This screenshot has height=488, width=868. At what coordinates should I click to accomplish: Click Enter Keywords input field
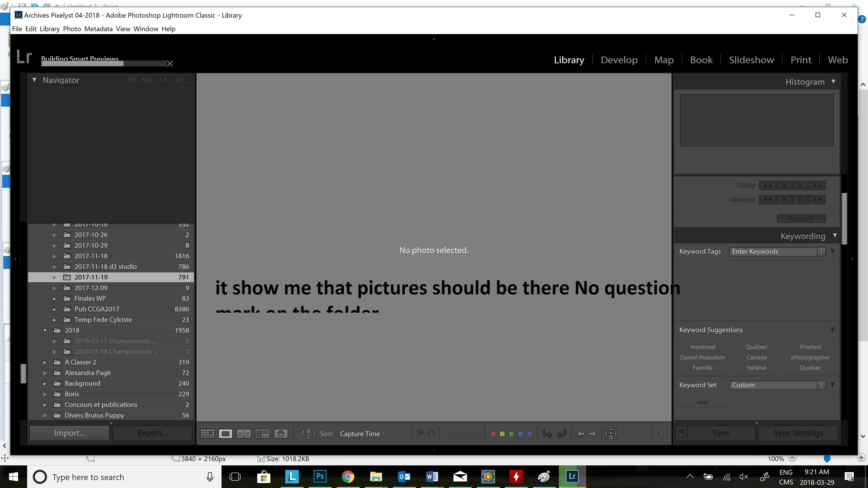click(x=773, y=252)
